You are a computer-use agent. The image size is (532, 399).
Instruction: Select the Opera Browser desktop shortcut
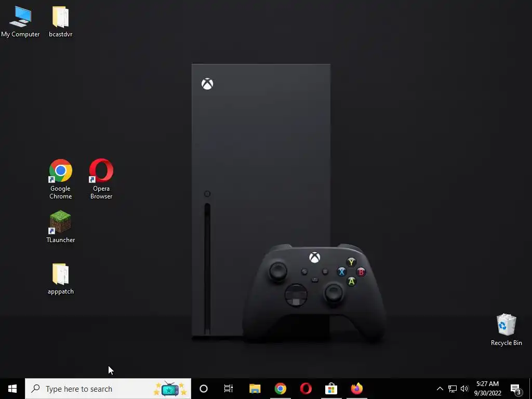click(101, 179)
